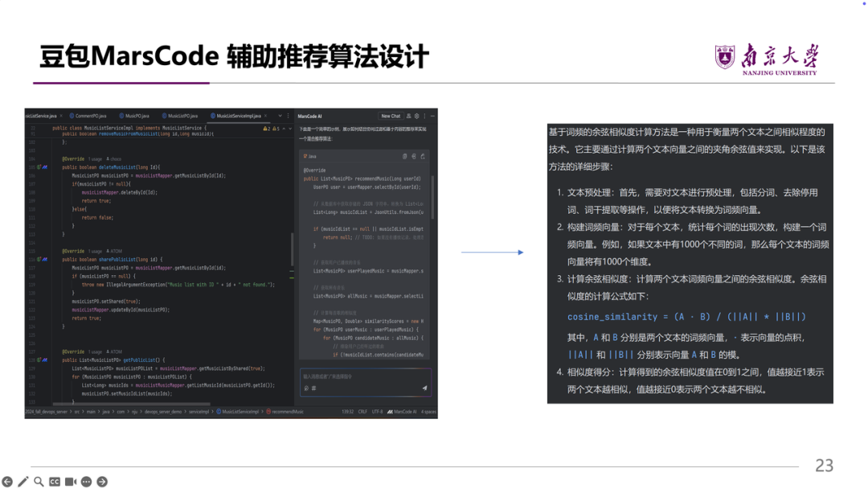Click the MarsCode AI panel title

pos(309,116)
